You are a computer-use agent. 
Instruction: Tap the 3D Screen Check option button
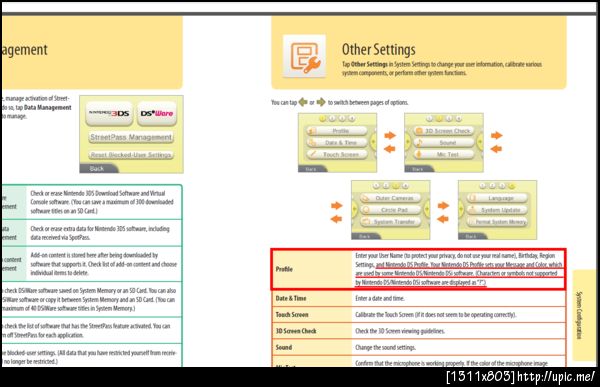click(x=443, y=131)
